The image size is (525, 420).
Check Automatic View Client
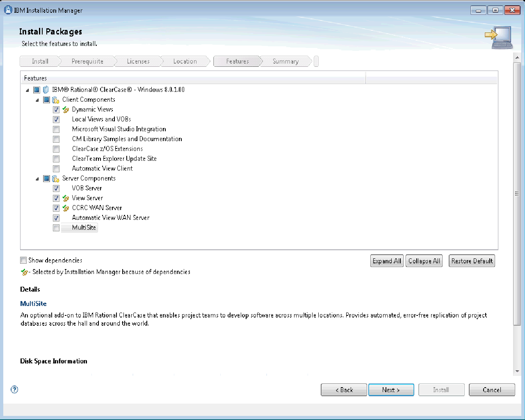56,169
